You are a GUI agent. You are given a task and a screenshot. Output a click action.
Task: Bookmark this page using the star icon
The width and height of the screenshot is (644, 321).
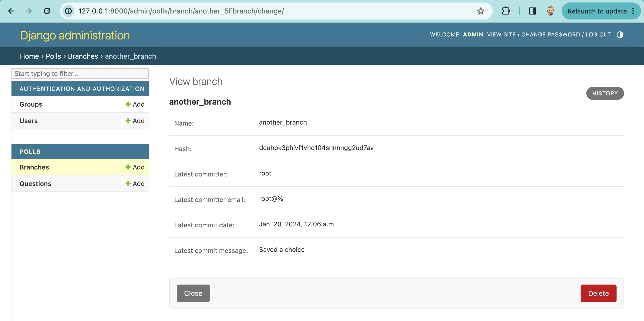point(481,11)
